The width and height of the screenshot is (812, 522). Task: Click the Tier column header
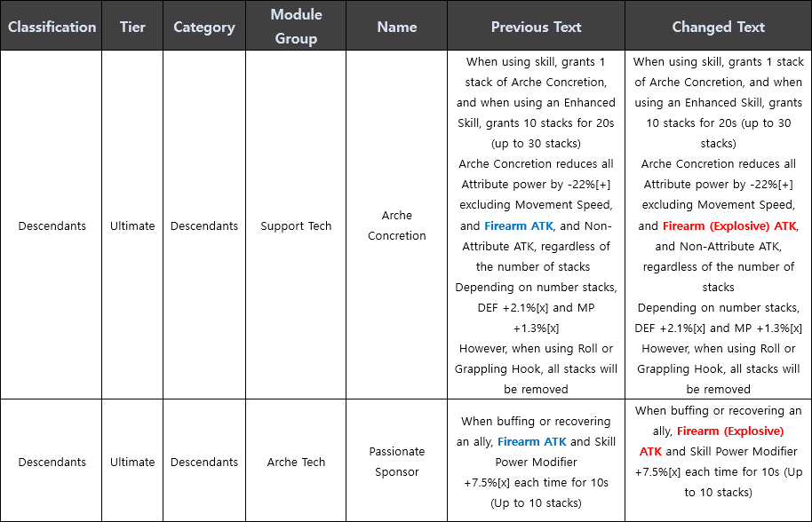(132, 26)
